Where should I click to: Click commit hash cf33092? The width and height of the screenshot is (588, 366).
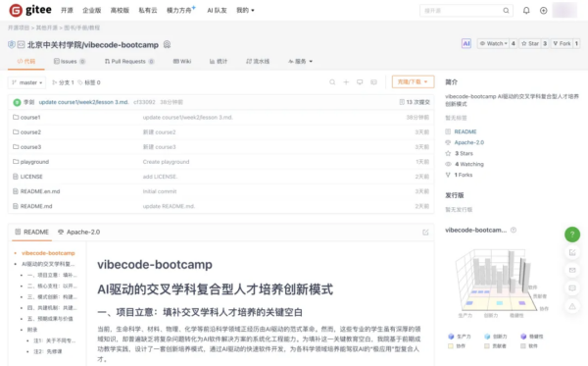tap(144, 102)
